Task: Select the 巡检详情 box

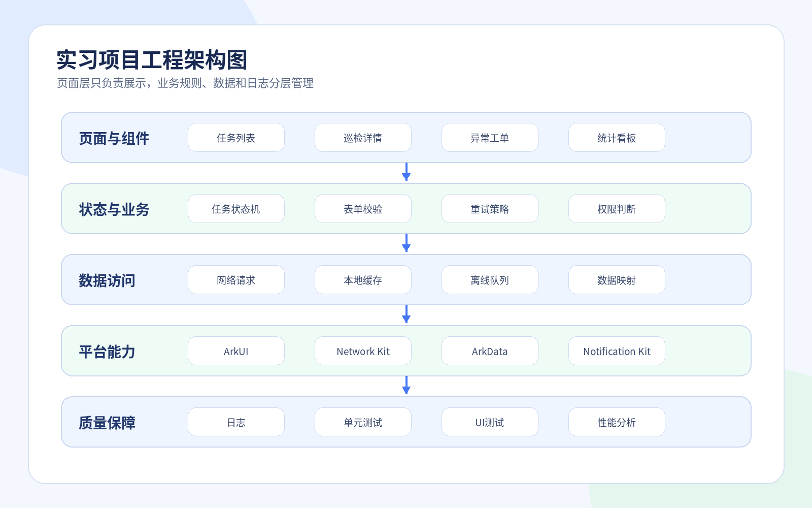Action: click(x=363, y=138)
